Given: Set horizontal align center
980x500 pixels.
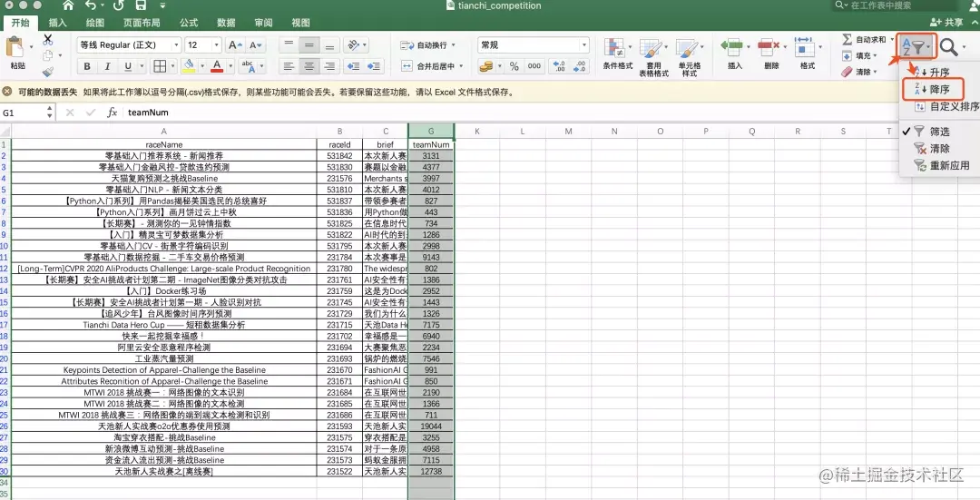Looking at the screenshot, I should 309,66.
